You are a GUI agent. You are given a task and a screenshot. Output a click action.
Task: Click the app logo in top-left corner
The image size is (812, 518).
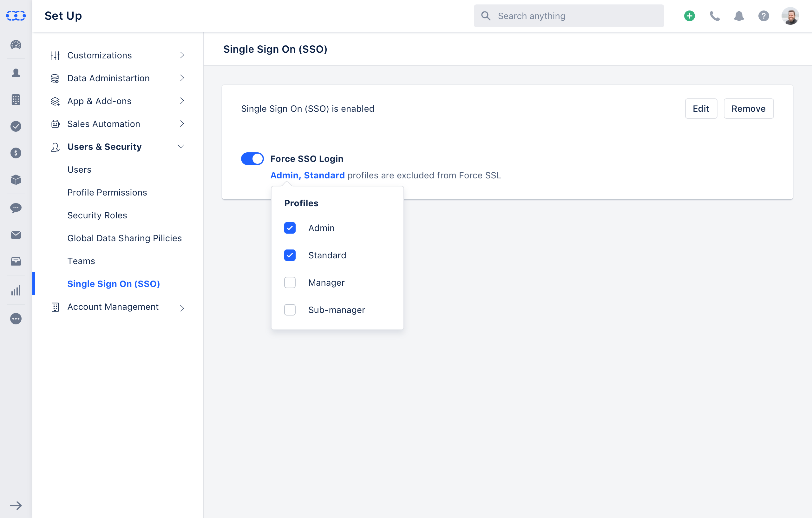[x=16, y=16]
